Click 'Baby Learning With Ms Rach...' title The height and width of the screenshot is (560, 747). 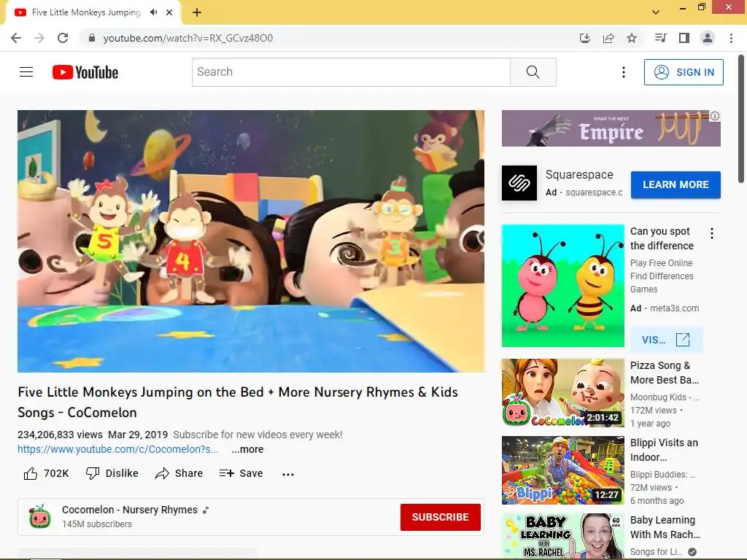pos(665,527)
